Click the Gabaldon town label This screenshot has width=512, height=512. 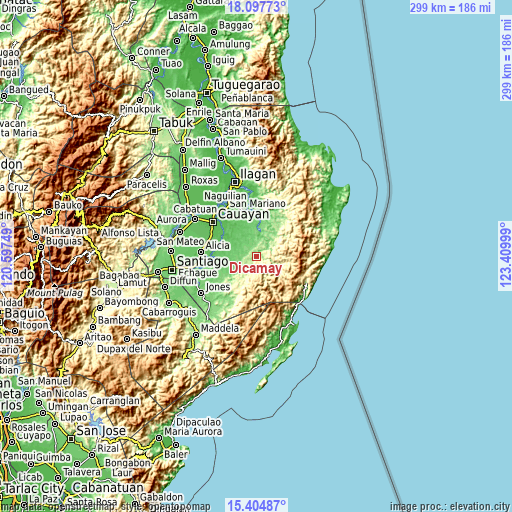point(161,497)
